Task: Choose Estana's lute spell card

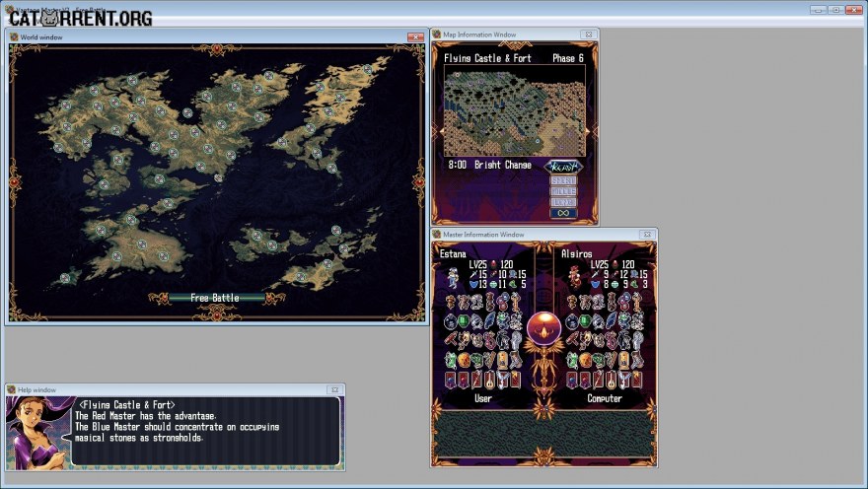Action: pos(490,380)
